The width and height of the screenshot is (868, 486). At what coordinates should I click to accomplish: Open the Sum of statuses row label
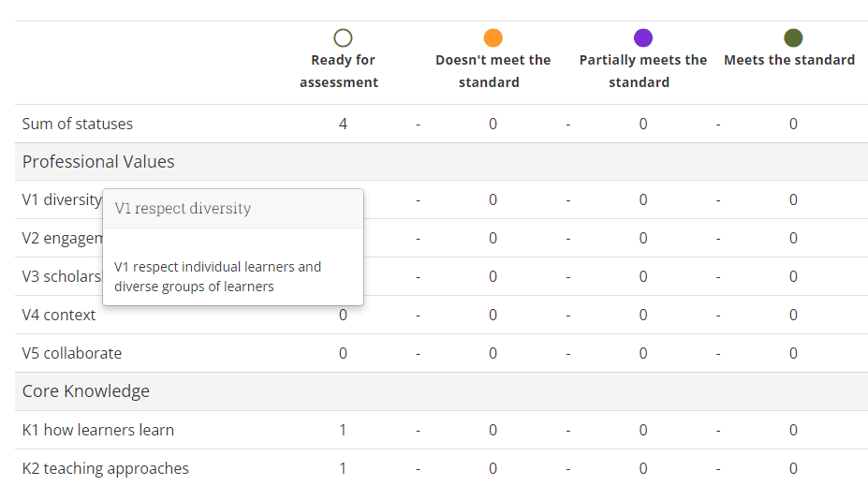(78, 124)
